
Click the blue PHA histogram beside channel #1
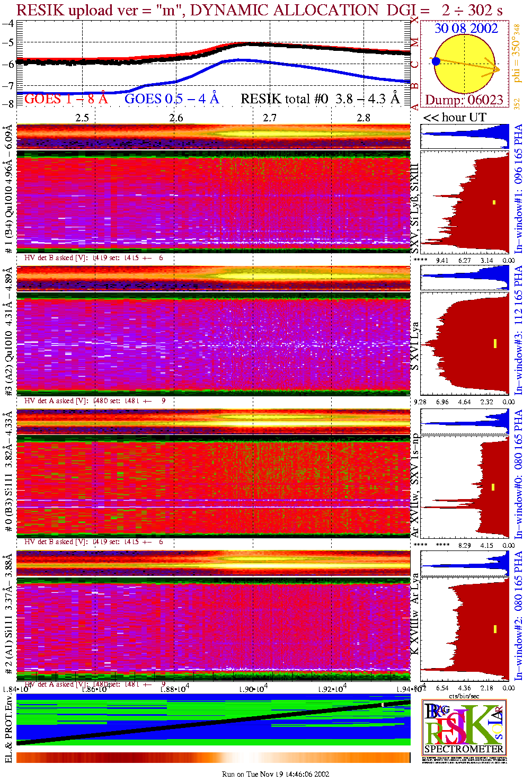[x=465, y=137]
